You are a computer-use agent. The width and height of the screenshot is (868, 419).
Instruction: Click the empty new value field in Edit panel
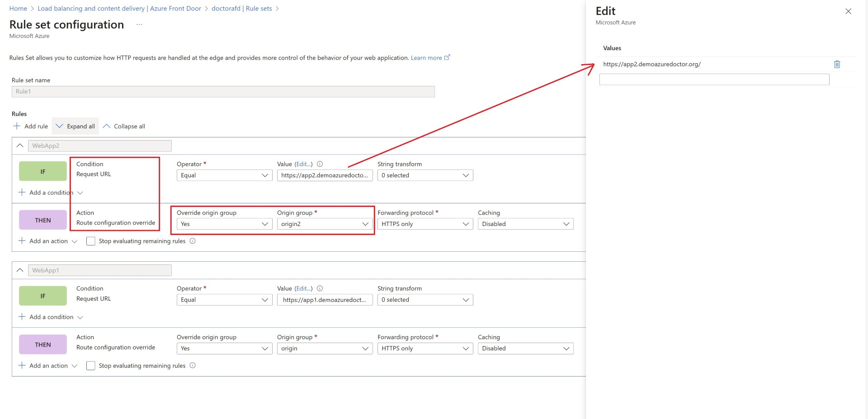click(714, 80)
